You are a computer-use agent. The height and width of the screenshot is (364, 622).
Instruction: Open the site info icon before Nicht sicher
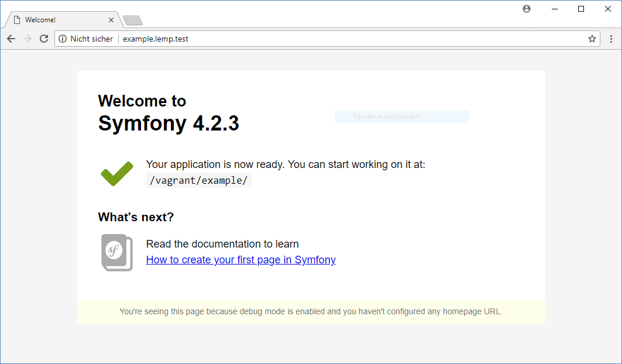[x=63, y=39]
